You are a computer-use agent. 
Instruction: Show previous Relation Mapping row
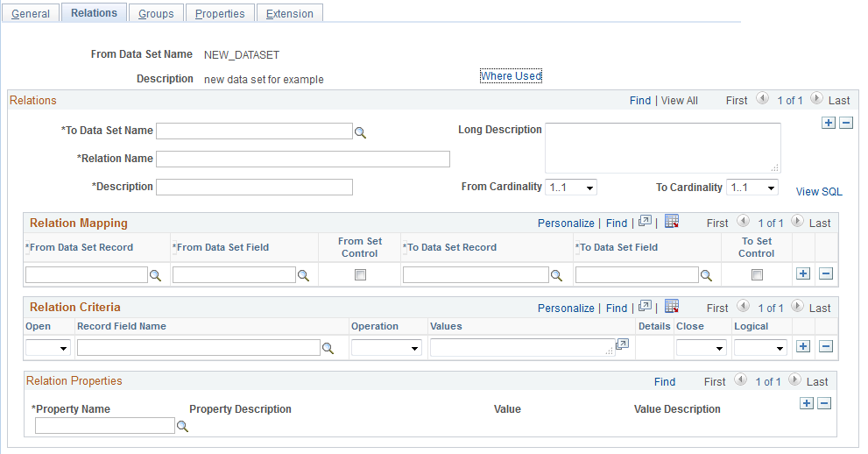[743, 222]
